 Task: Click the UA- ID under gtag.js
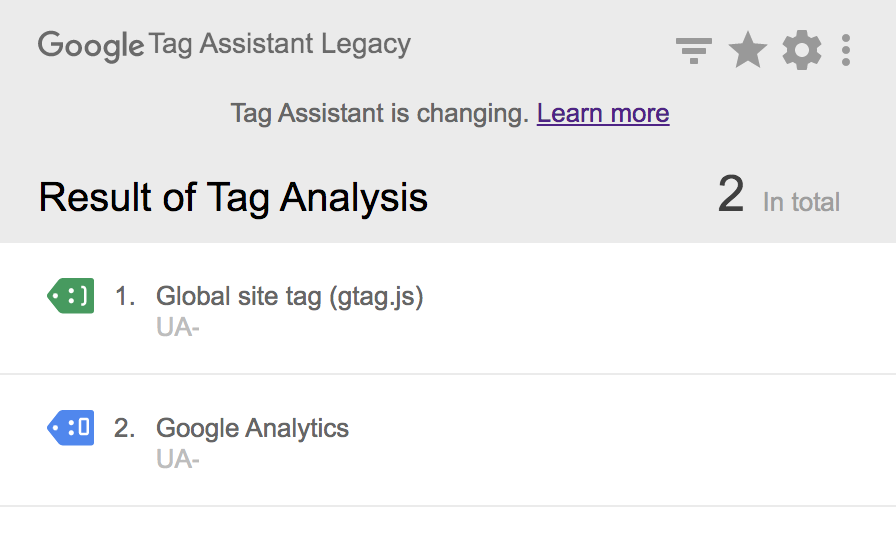[178, 328]
